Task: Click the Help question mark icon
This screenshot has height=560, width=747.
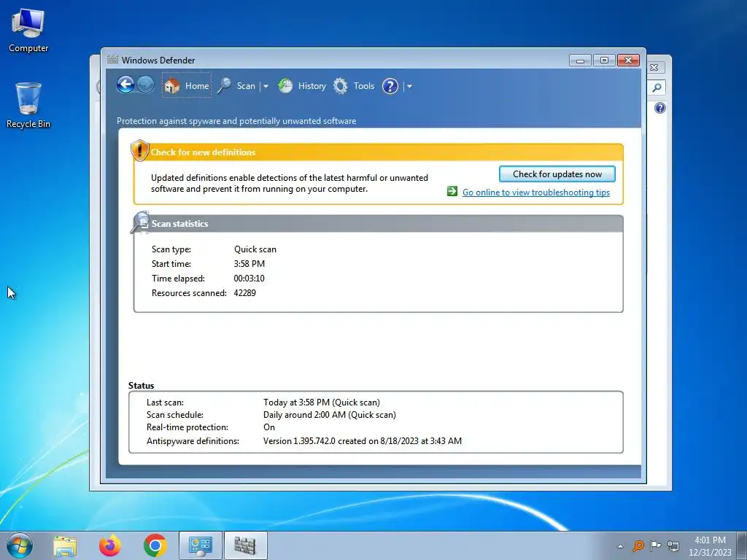Action: click(x=390, y=86)
